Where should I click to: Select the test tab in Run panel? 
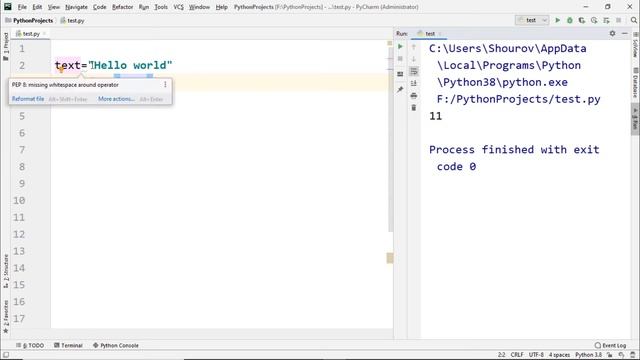[x=430, y=33]
